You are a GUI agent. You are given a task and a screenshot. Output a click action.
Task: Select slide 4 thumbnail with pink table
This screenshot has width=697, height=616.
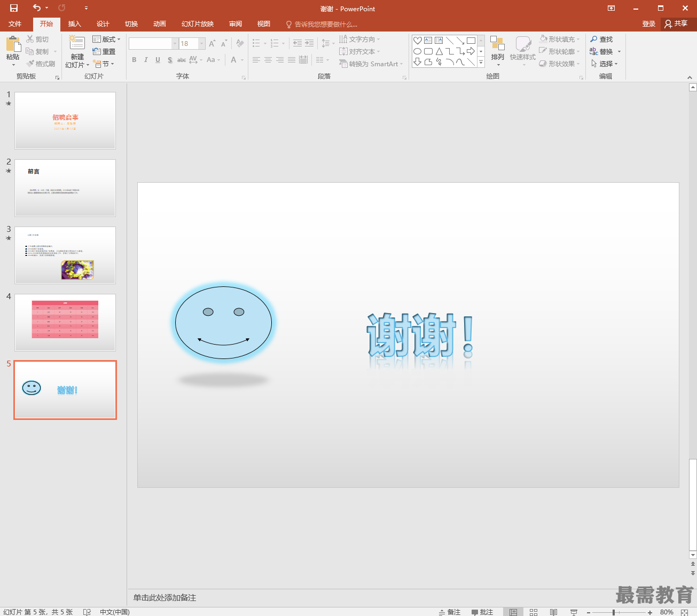click(65, 323)
